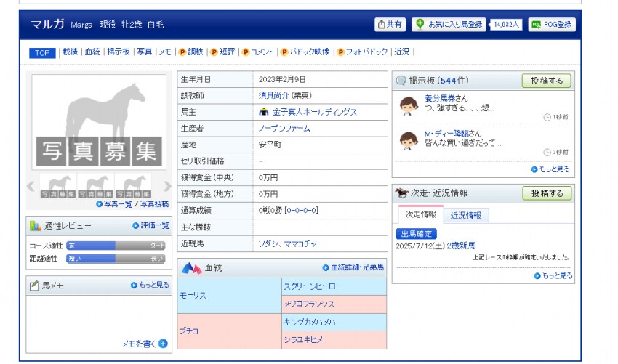
Task: Click 投稿する in 次走・近況情報 panel
Action: [547, 193]
